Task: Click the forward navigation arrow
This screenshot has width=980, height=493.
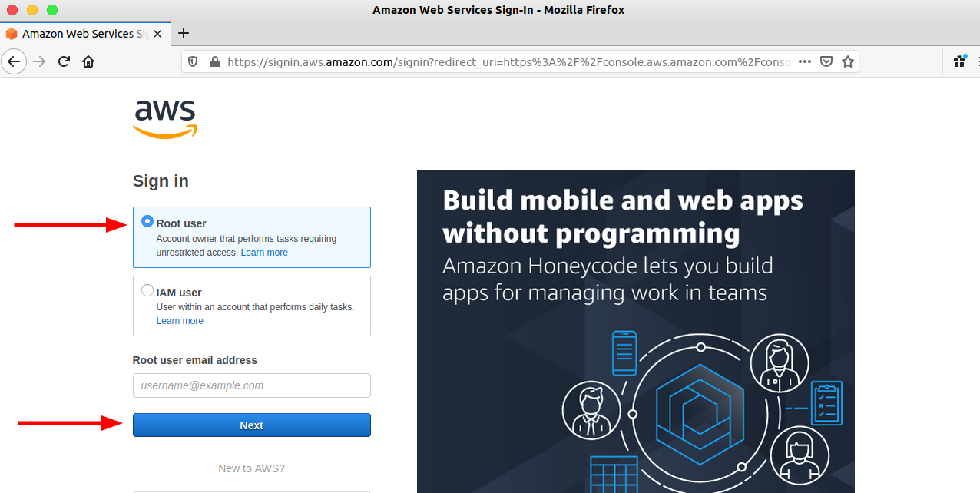Action: [x=38, y=61]
